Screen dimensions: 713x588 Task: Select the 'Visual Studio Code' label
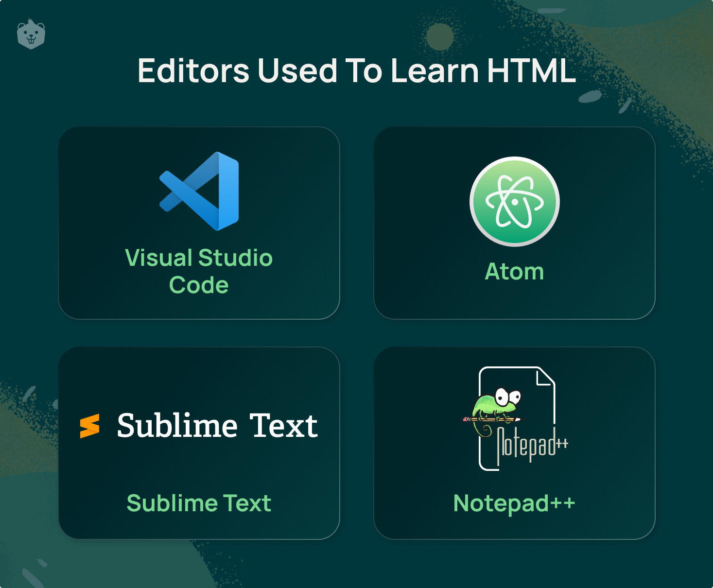click(x=199, y=271)
